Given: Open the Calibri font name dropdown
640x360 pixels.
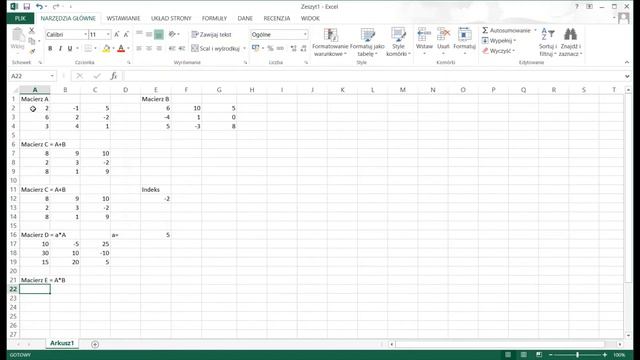Looking at the screenshot, I should pyautogui.click(x=85, y=35).
